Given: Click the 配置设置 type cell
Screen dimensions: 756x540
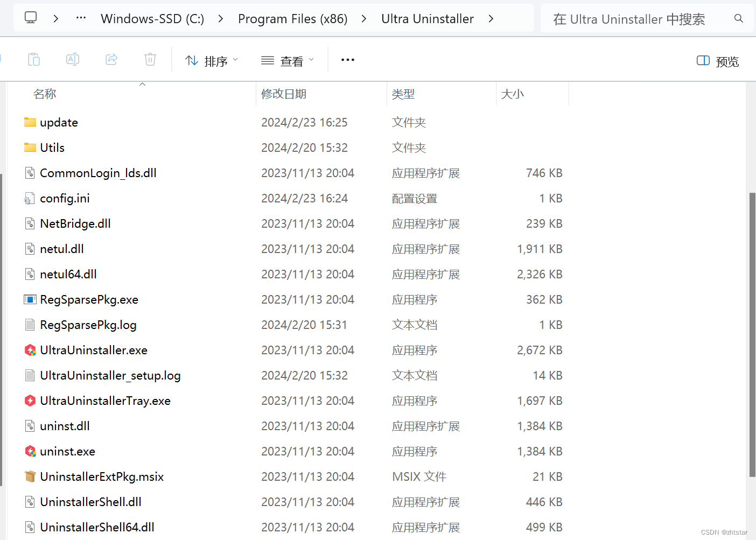Looking at the screenshot, I should [414, 198].
